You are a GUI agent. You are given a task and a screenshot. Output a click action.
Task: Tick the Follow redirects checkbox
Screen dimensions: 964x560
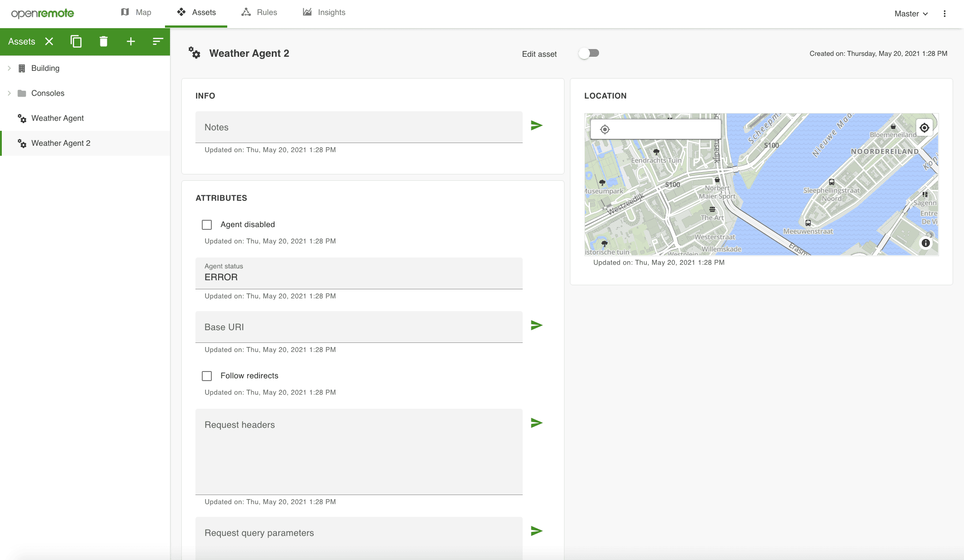(x=207, y=376)
